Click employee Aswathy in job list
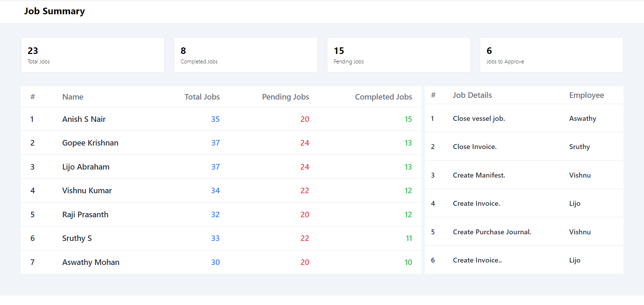Screen dimensions: 644x305 coord(583,118)
